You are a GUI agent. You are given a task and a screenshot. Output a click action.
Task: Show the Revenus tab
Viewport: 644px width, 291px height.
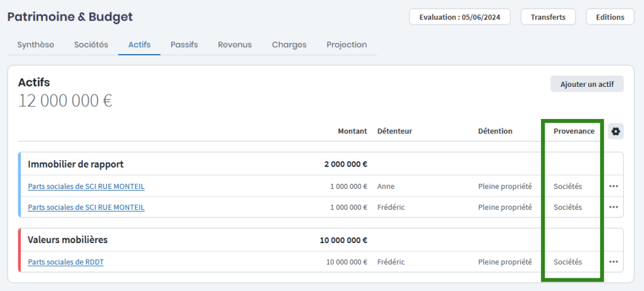[x=235, y=45]
